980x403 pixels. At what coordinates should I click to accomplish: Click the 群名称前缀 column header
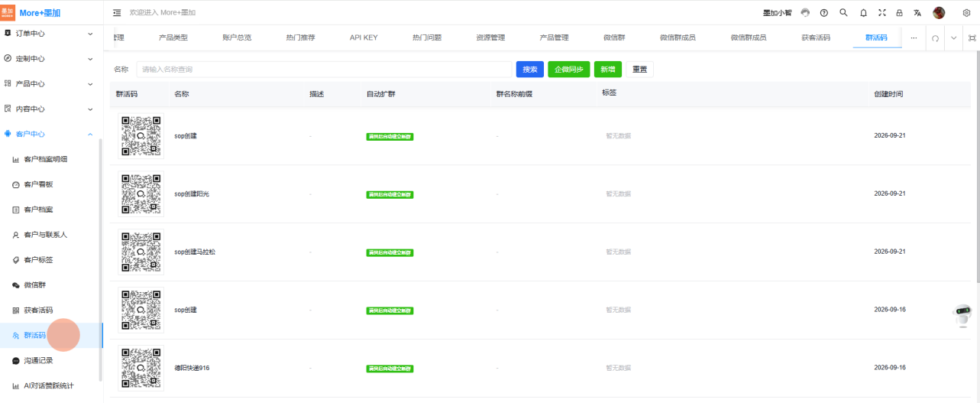pos(514,94)
